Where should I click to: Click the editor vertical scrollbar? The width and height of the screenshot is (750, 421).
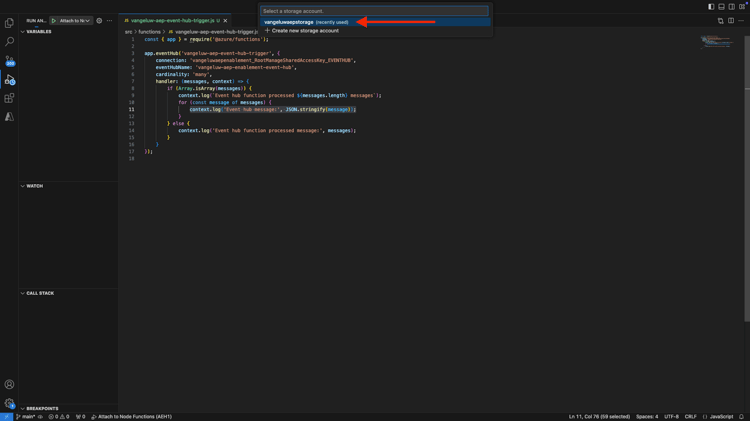pos(747,179)
